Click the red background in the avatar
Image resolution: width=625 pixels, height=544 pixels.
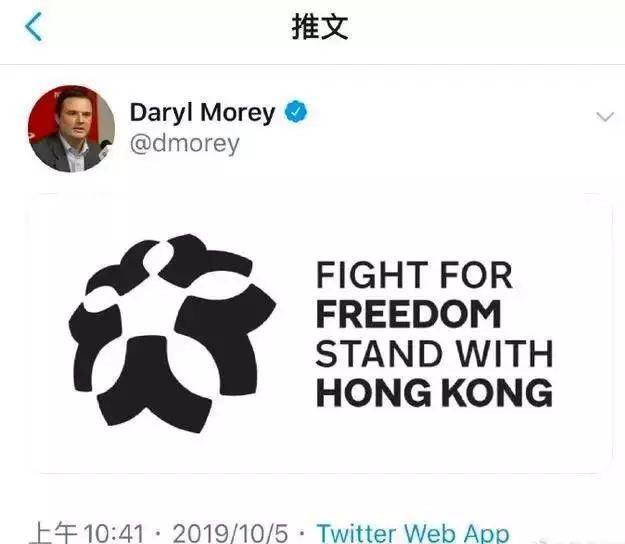pyautogui.click(x=42, y=116)
